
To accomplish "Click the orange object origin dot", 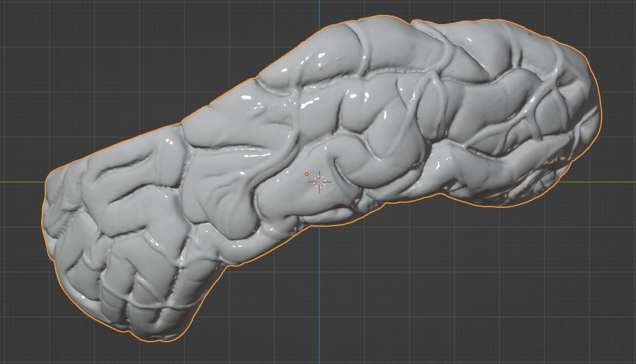I will pyautogui.click(x=307, y=175).
